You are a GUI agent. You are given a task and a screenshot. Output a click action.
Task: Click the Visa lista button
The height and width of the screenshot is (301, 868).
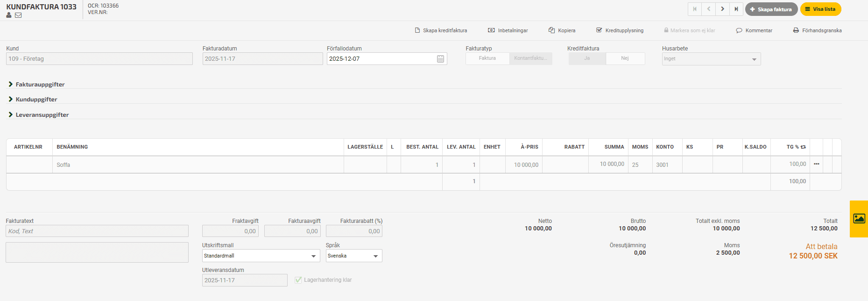820,9
